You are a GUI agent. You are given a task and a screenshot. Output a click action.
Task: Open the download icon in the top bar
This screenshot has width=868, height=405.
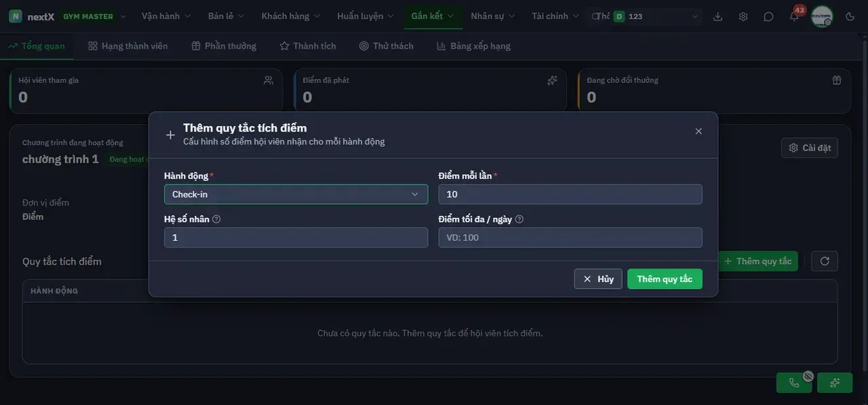click(718, 16)
